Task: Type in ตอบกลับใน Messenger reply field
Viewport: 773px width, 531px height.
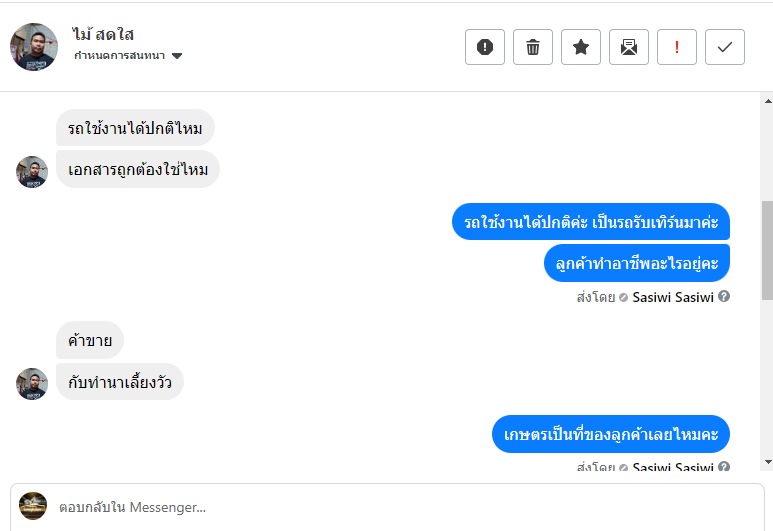Action: click(400, 507)
